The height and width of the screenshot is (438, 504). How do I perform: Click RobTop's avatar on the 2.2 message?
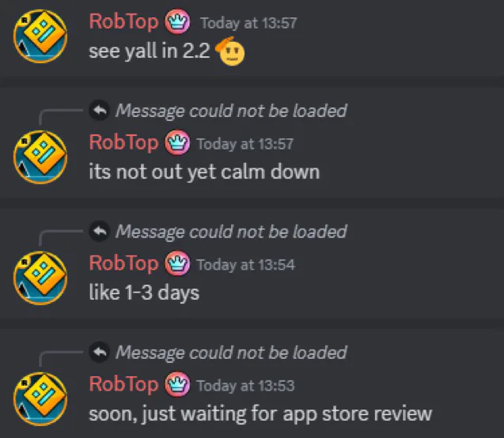(40, 36)
